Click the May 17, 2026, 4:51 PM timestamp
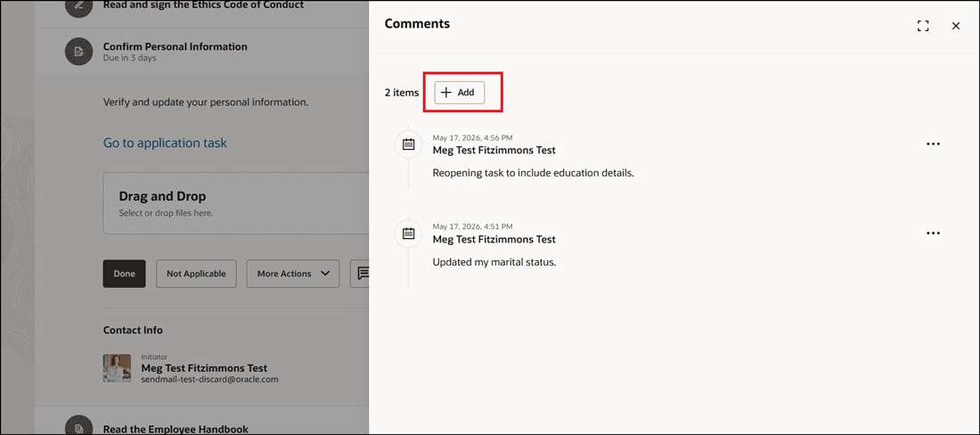The image size is (980, 435). coord(472,226)
